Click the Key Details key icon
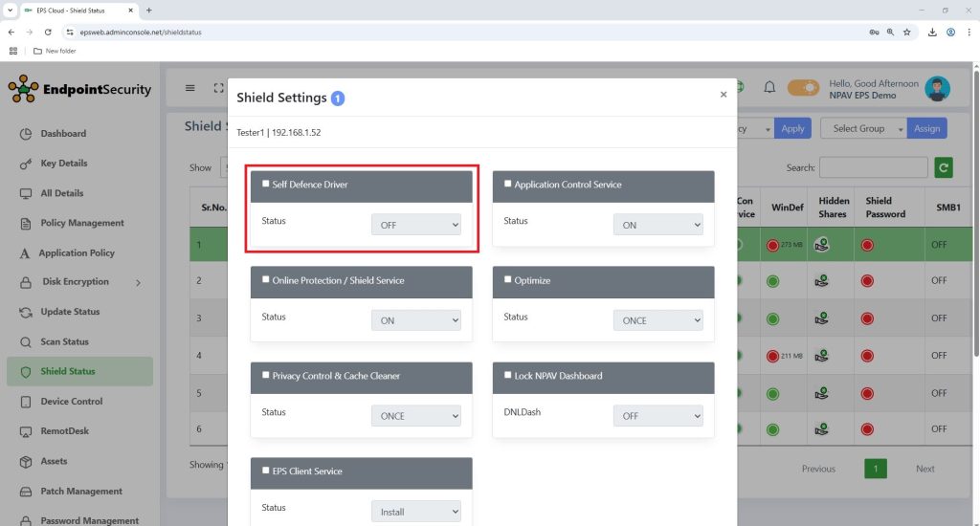 [26, 164]
